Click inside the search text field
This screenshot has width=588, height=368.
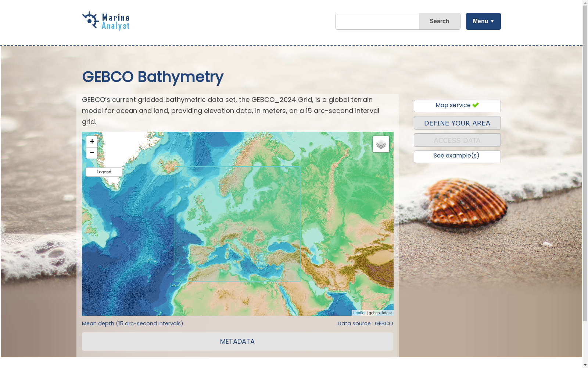377,21
